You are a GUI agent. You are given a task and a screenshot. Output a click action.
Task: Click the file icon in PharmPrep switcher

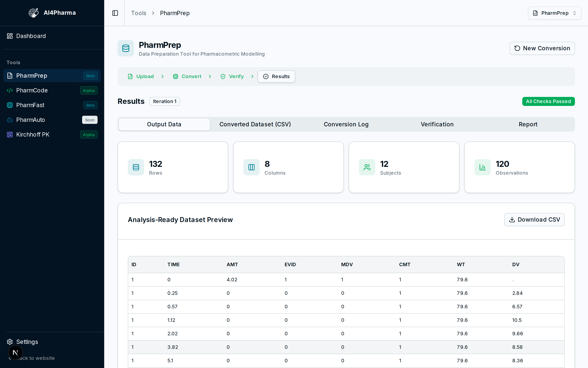535,13
